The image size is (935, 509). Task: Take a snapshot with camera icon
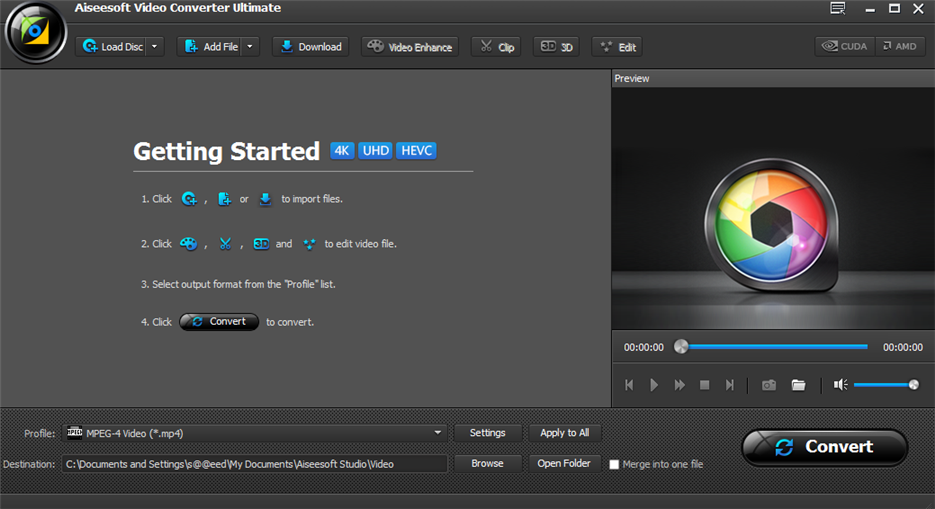click(x=768, y=385)
